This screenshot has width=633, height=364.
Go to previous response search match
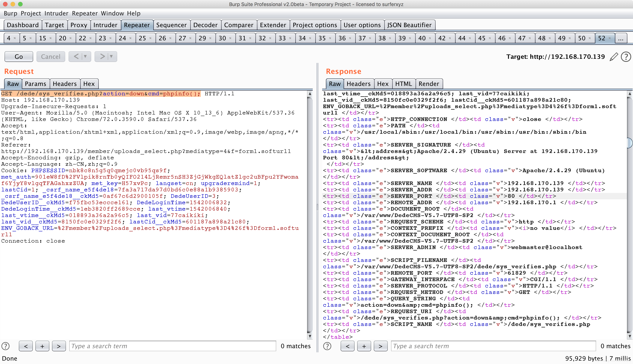[347, 346]
